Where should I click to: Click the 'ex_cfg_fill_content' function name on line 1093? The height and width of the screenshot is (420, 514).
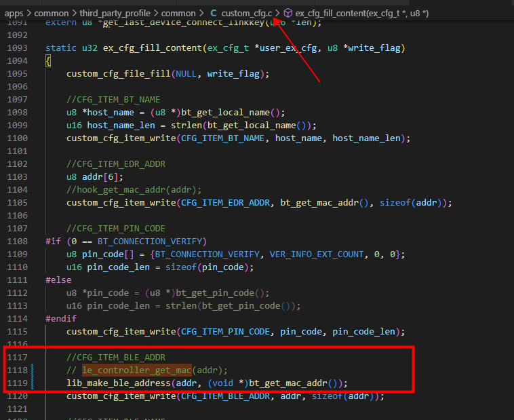[x=153, y=48]
